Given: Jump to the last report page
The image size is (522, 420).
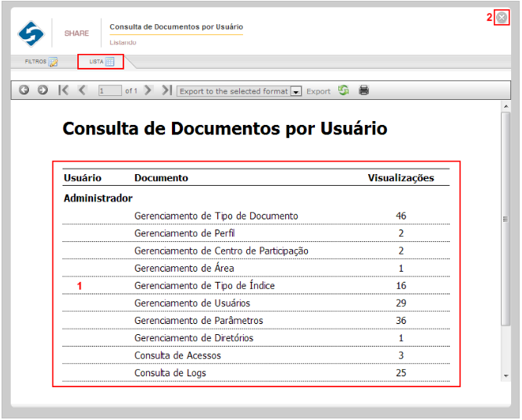Looking at the screenshot, I should (x=166, y=90).
